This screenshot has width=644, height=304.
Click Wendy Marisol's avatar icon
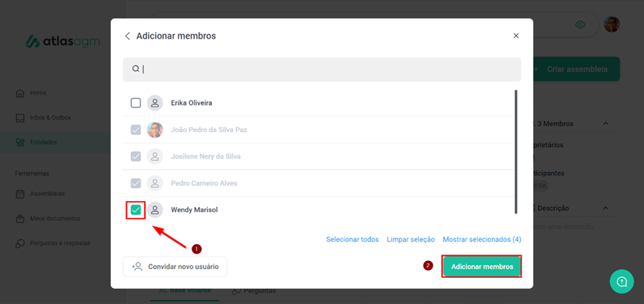(154, 210)
